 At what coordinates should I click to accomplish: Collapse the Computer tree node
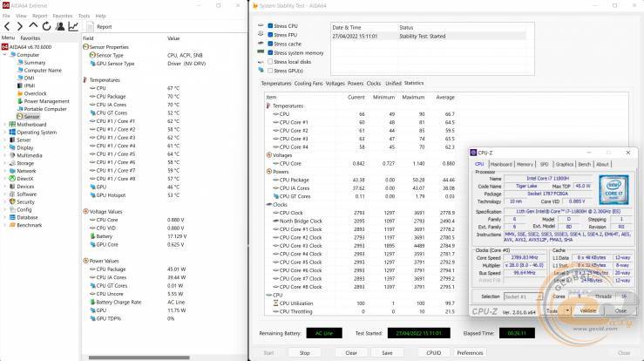pyautogui.click(x=5, y=55)
